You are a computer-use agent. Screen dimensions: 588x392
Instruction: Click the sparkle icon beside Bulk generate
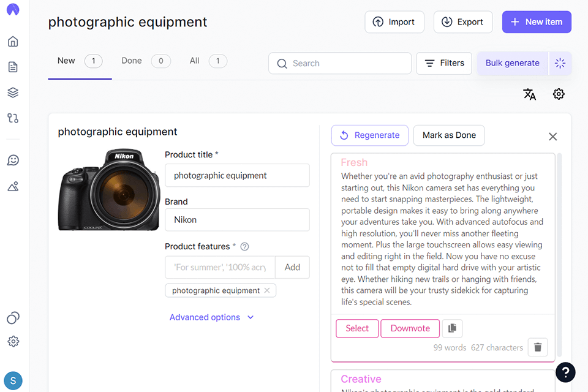(560, 63)
